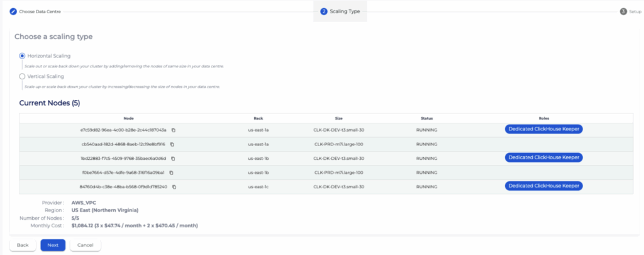Click the Status column header
The width and height of the screenshot is (644, 255).
(426, 118)
